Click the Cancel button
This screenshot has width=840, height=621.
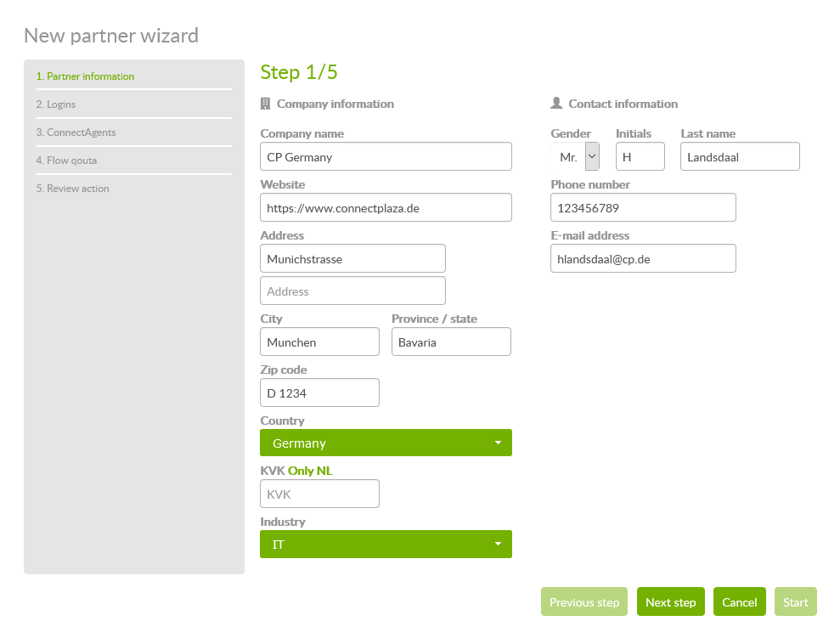(x=739, y=602)
